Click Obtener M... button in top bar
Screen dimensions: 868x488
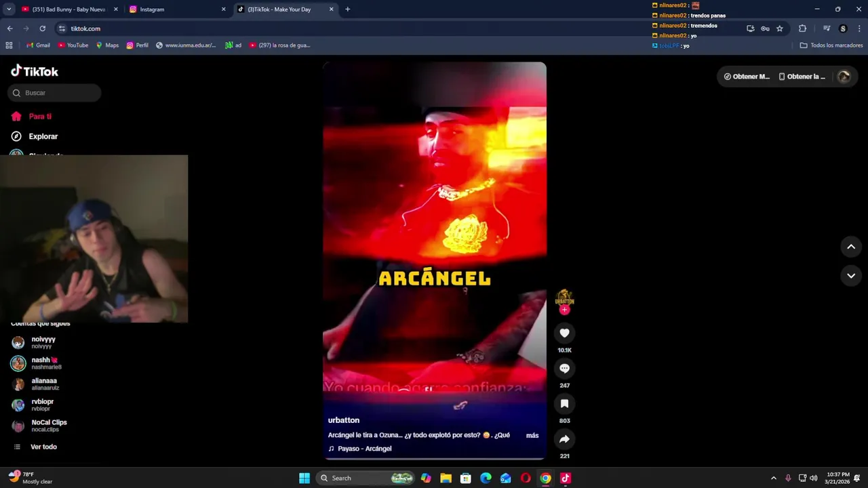click(x=747, y=77)
